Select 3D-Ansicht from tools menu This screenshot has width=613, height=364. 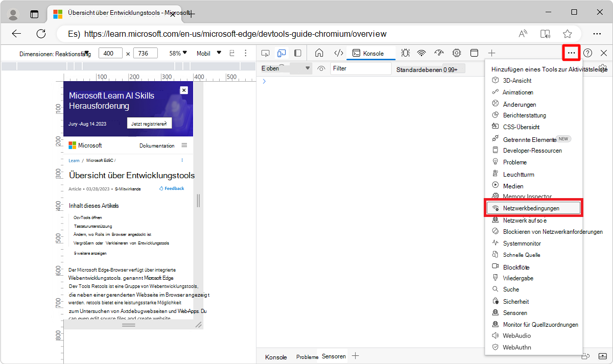point(533,81)
